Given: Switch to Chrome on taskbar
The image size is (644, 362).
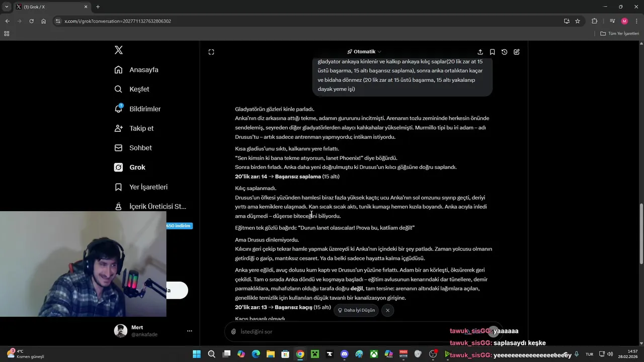Looking at the screenshot, I should 300,354.
